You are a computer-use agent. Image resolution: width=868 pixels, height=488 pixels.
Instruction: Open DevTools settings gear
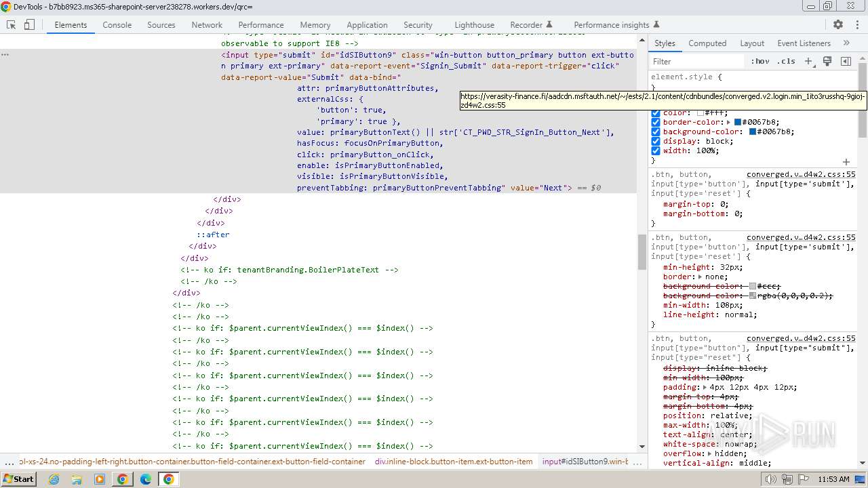838,24
